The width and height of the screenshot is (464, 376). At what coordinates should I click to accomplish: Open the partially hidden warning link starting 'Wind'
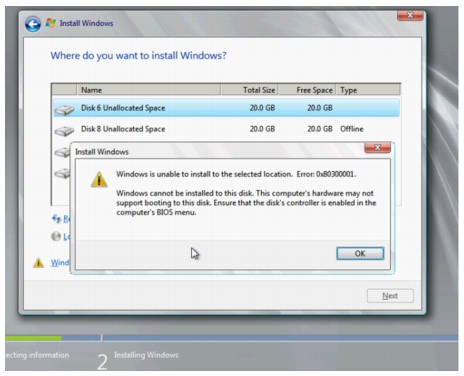click(60, 263)
